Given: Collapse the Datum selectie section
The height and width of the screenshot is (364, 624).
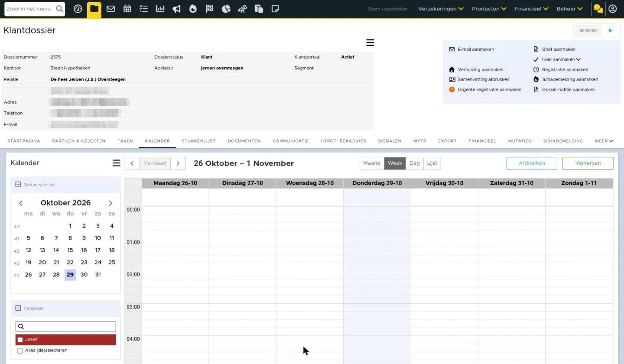Looking at the screenshot, I should click(x=18, y=185).
